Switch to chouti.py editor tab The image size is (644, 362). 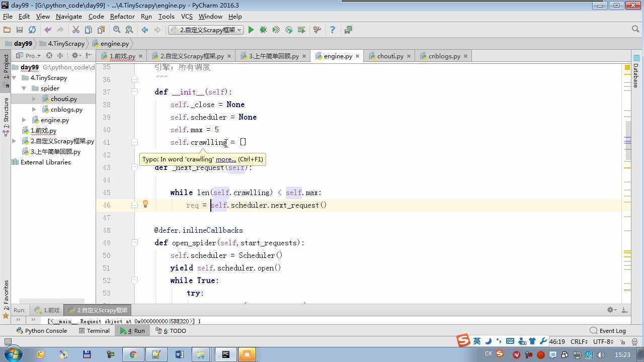(390, 56)
